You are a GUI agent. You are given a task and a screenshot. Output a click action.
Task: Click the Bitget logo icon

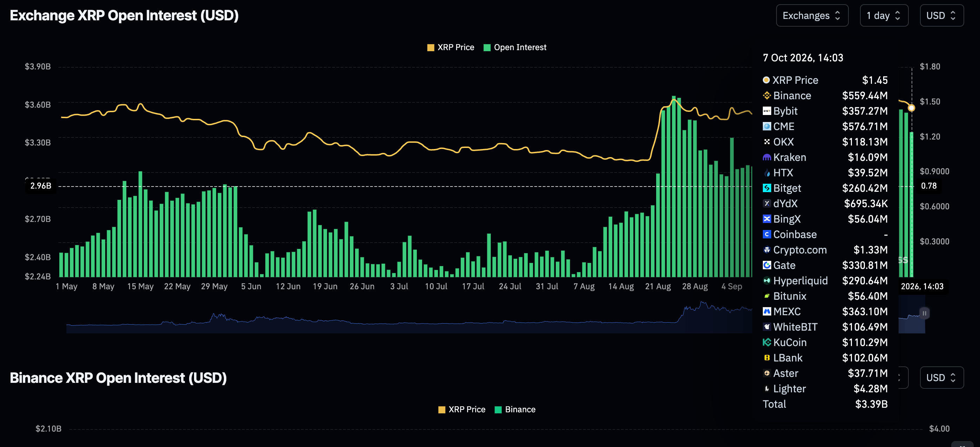(x=767, y=188)
